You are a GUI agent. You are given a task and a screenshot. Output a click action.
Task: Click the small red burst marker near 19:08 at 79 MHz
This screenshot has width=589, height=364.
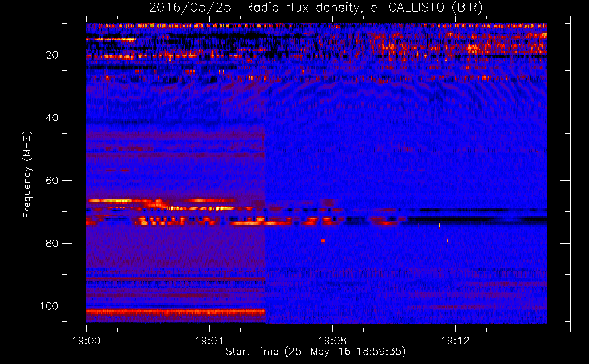pyautogui.click(x=323, y=241)
